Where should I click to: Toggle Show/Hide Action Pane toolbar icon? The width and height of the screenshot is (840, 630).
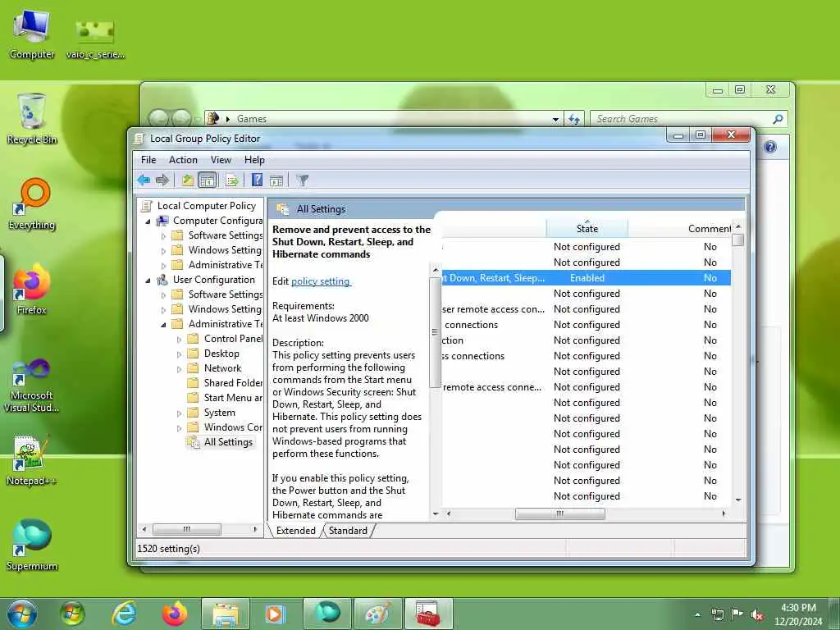tap(276, 180)
